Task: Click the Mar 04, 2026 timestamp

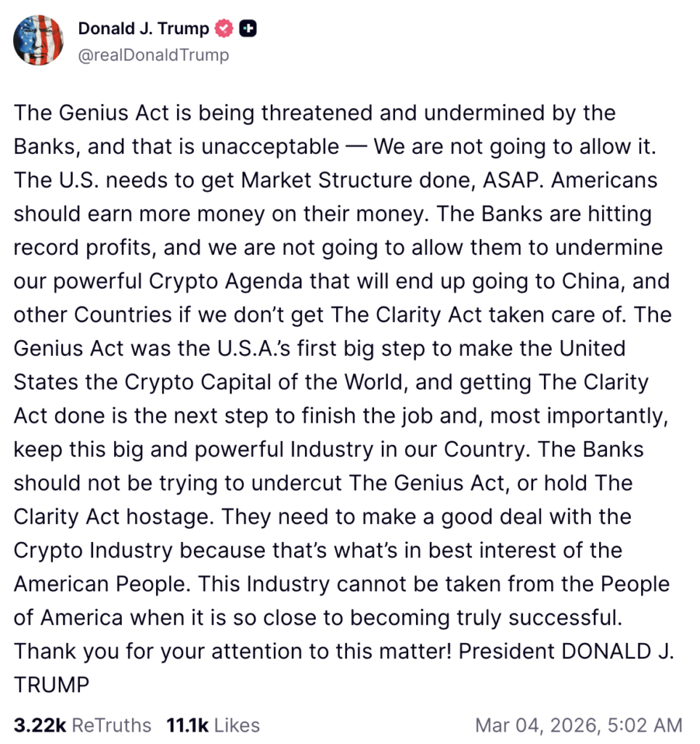Action: pos(578,725)
